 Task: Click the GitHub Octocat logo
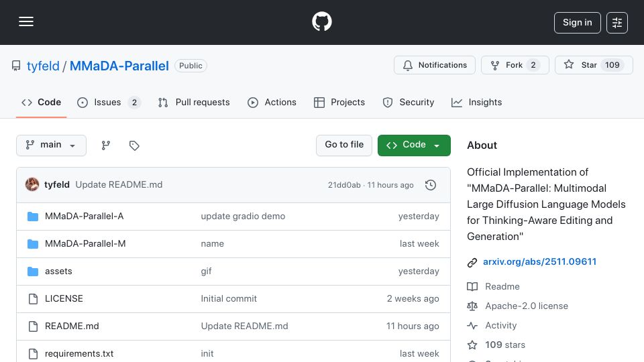321,21
